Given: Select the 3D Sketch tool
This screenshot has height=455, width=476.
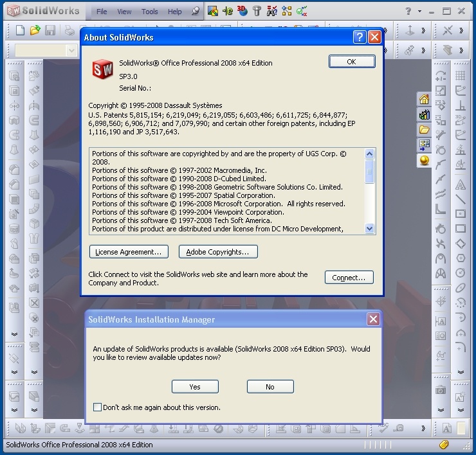Looking at the screenshot, I should pyautogui.click(x=461, y=120).
